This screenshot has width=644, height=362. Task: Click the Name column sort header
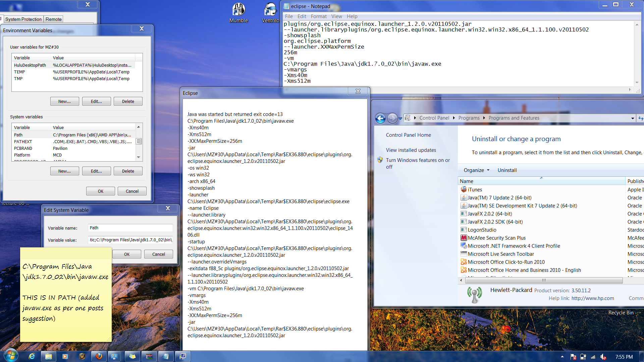click(541, 181)
